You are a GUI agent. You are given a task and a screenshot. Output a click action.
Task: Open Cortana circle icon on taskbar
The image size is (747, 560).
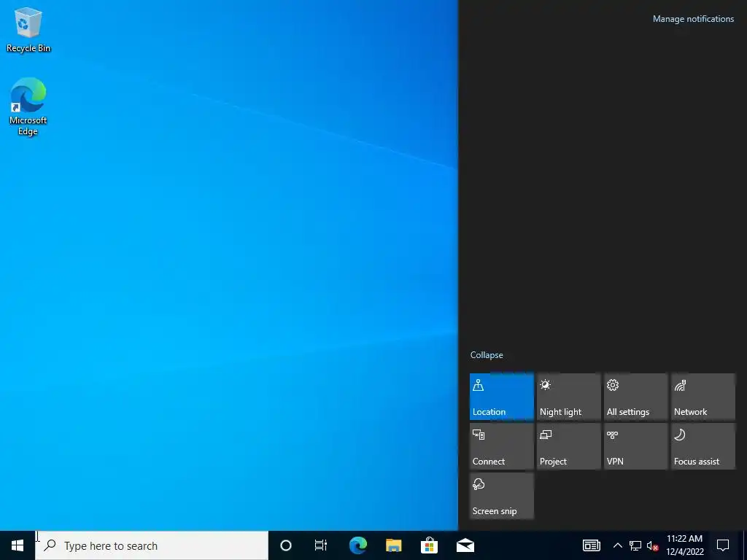[x=286, y=545]
